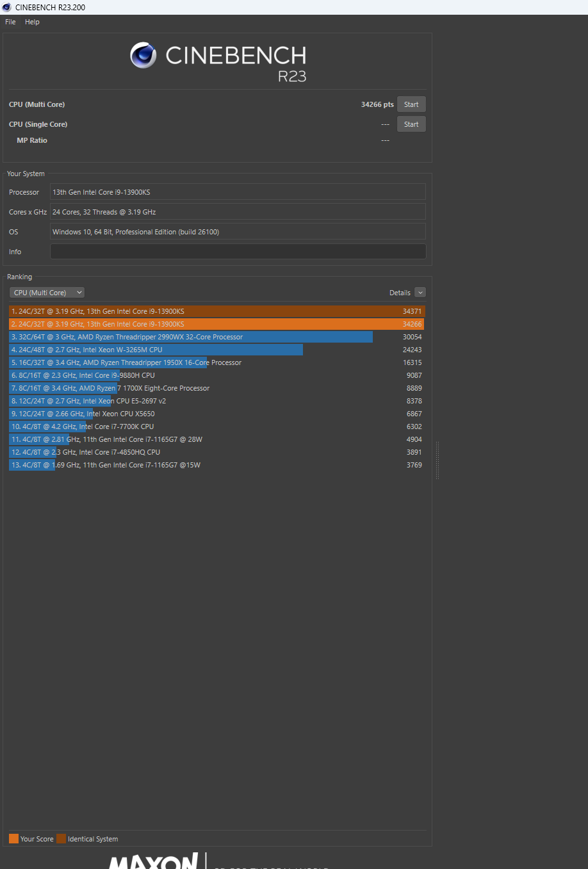Click the Cores x GHz field
588x869 pixels.
click(238, 212)
